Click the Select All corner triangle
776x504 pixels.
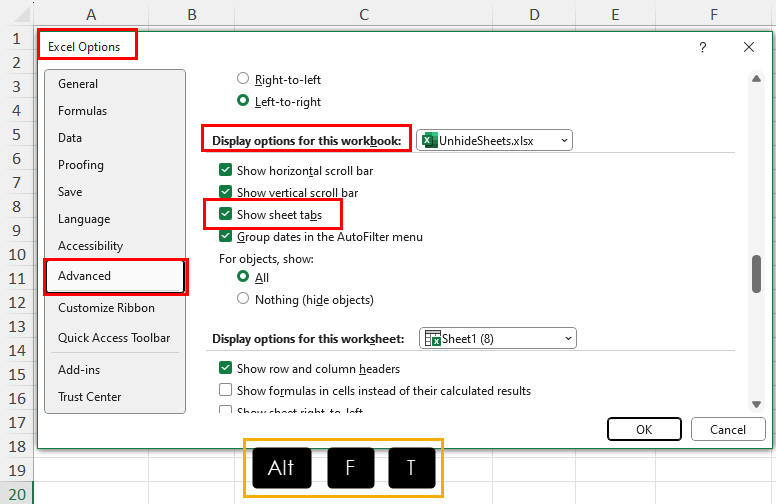click(x=22, y=15)
